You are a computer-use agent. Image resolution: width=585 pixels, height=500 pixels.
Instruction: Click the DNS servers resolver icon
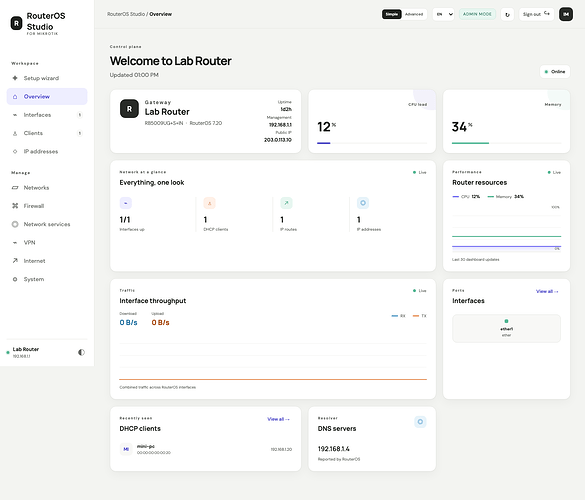(x=420, y=422)
